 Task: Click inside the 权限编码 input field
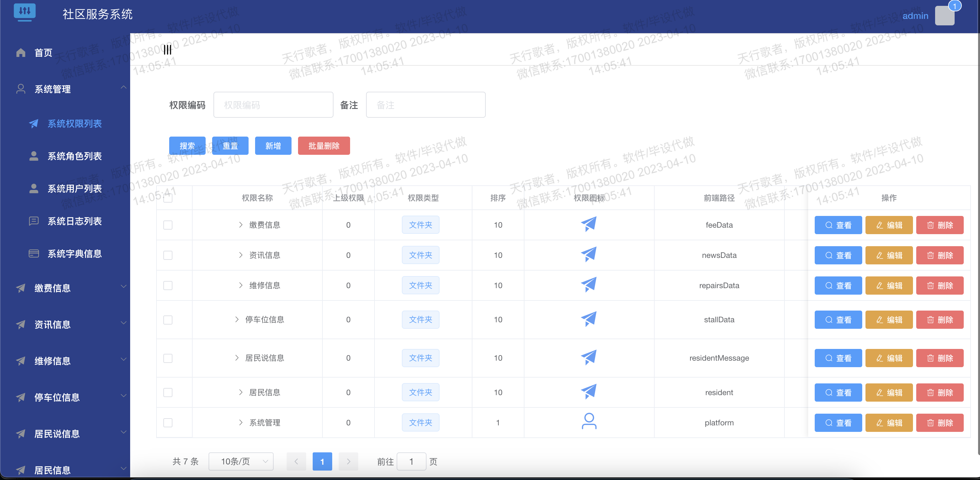click(x=273, y=105)
